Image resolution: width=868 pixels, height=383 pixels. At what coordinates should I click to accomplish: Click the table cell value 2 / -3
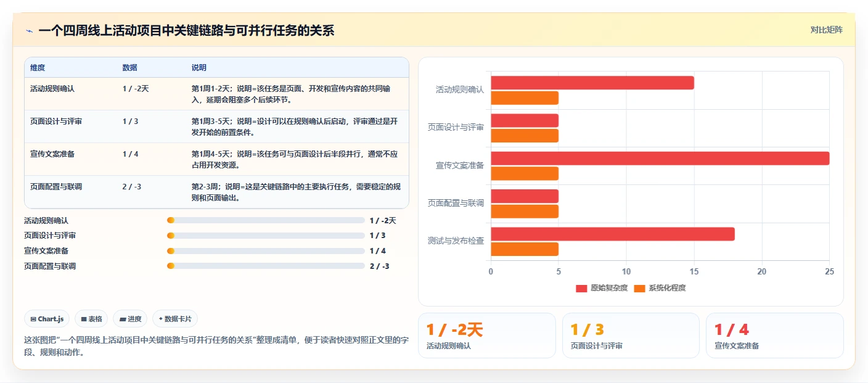(131, 187)
